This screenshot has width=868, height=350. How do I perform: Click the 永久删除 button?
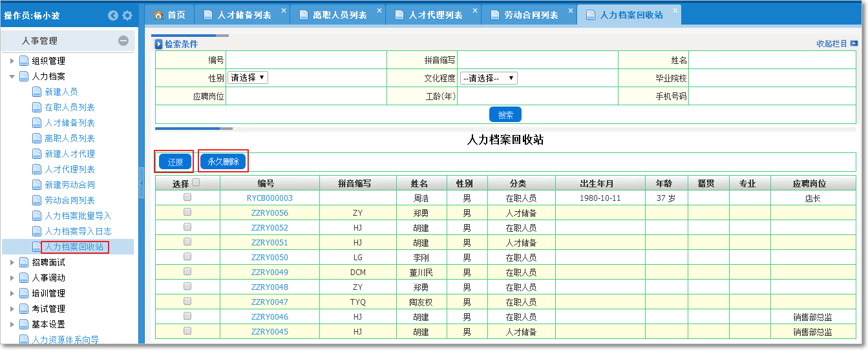[223, 161]
